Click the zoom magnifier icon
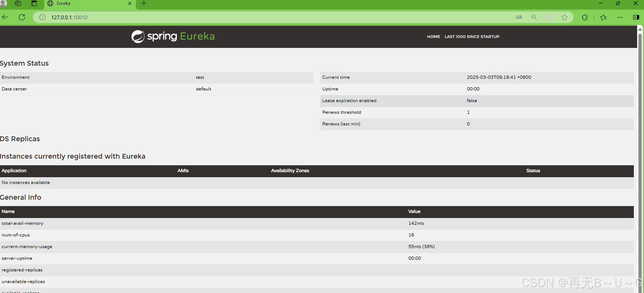Screen dimensions: 644x293 pos(534,17)
